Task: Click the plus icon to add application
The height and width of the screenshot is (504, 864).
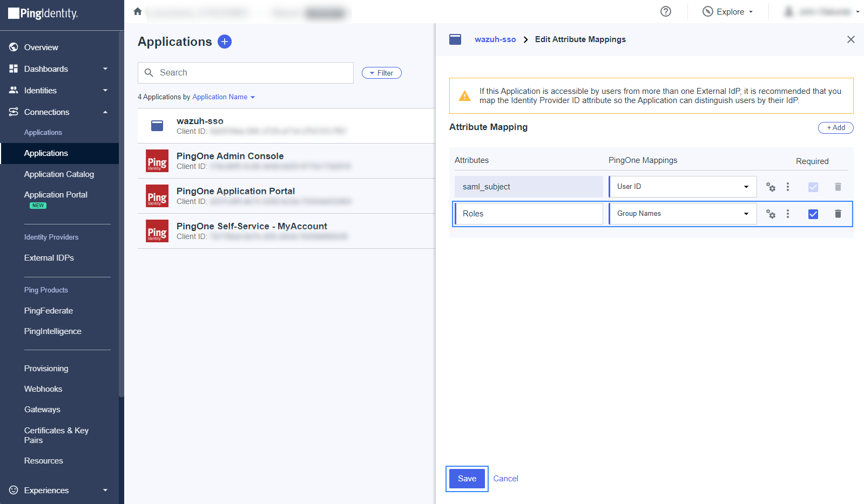Action: [225, 42]
